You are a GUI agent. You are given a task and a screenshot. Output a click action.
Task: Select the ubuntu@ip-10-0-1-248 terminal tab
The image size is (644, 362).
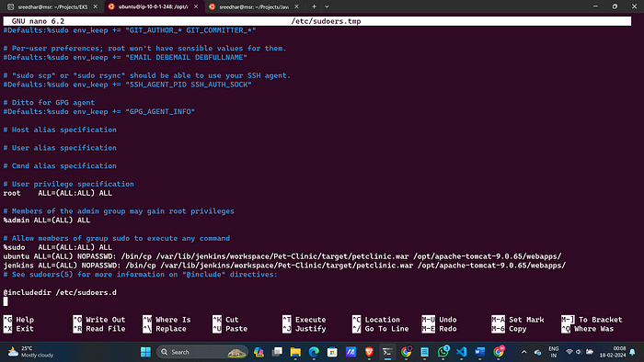(x=153, y=6)
